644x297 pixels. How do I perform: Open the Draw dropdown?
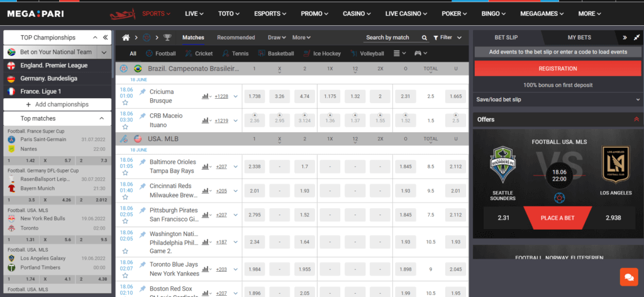pos(277,37)
